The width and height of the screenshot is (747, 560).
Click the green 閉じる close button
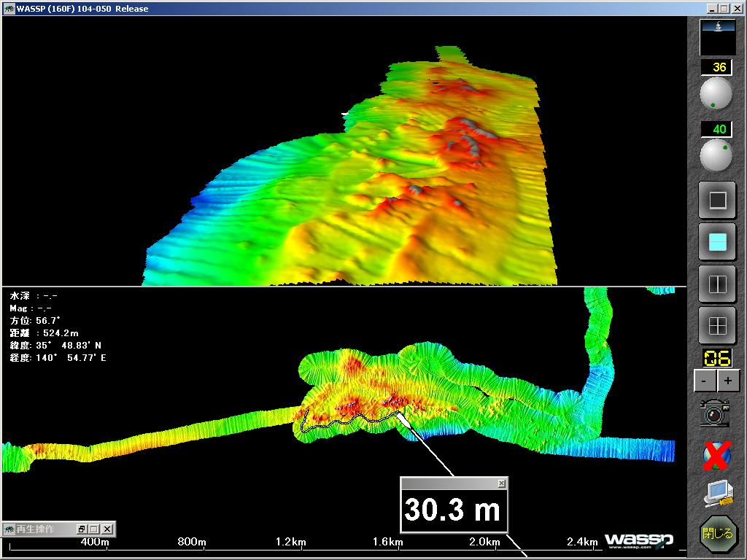tap(718, 533)
